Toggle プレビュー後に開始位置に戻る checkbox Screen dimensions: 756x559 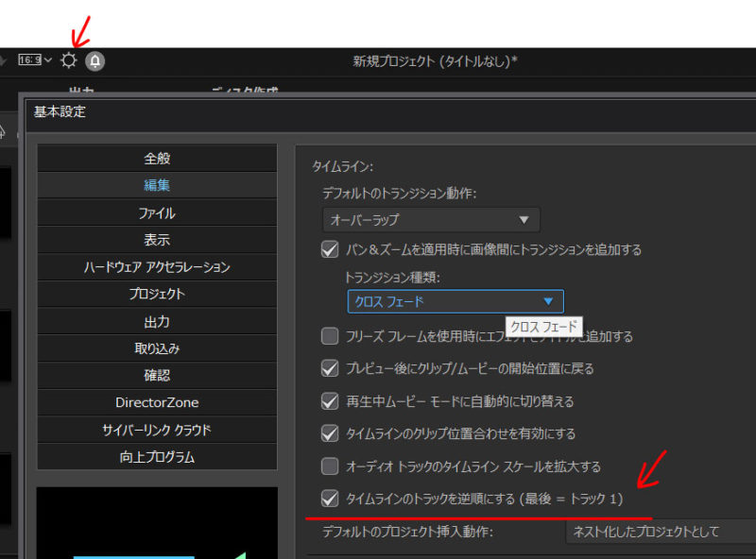[x=330, y=368]
